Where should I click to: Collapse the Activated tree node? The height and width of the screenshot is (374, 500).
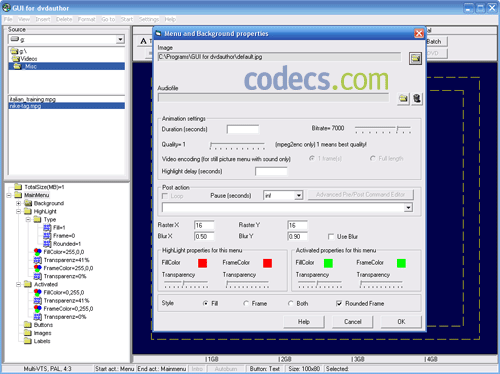pyautogui.click(x=19, y=284)
